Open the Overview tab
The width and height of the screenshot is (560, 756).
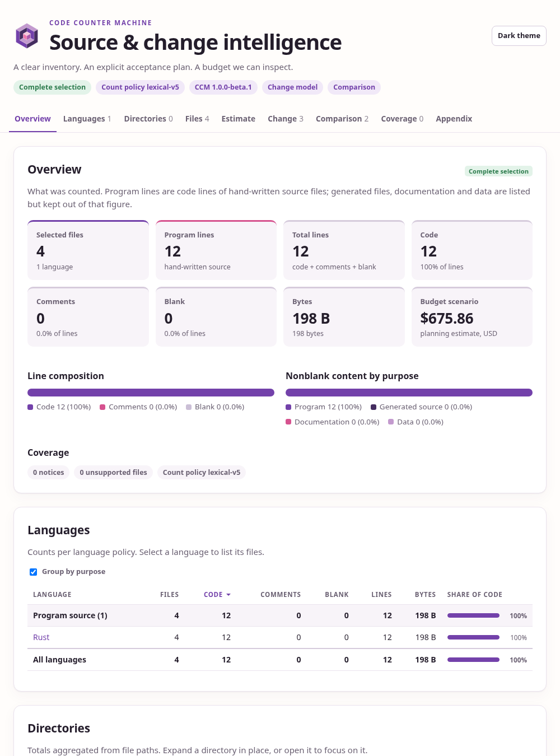32,119
